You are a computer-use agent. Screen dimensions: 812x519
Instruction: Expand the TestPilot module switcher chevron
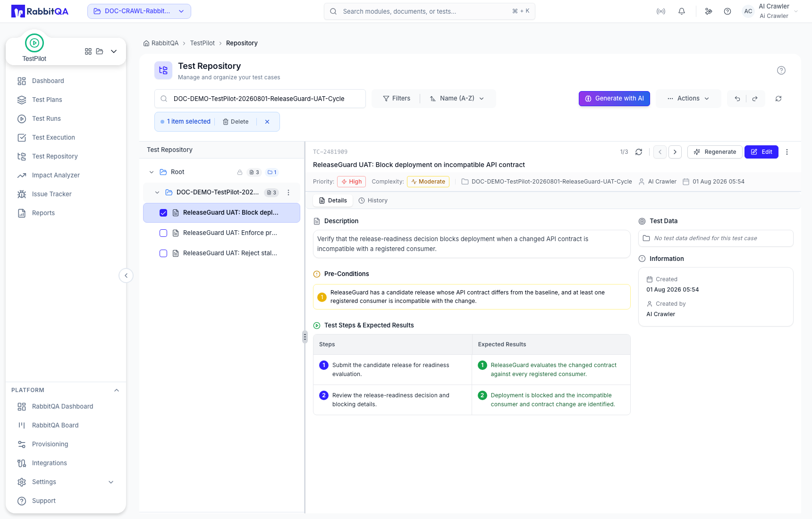tap(114, 51)
